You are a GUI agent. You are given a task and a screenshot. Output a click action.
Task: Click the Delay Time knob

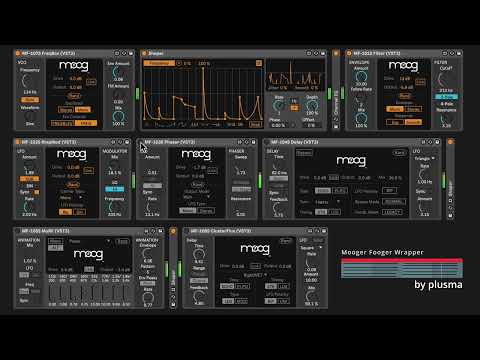278,166
